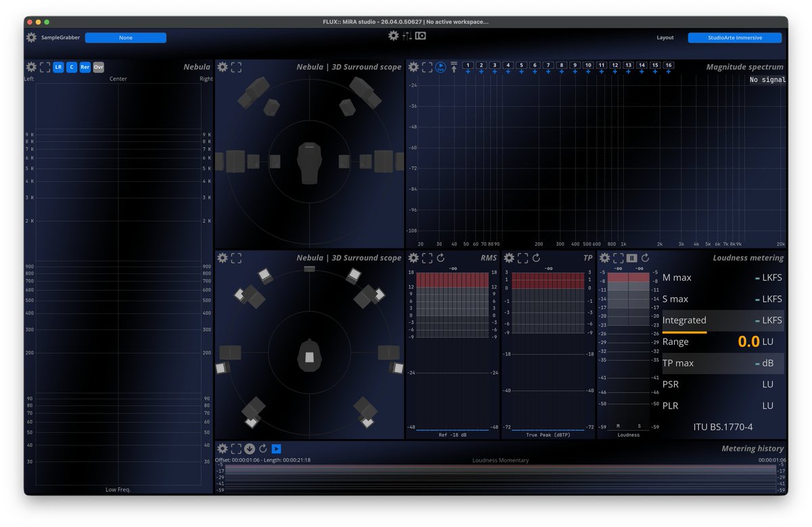Open settings gear of upper 3D Surround scope
This screenshot has height=527, width=812.
[223, 67]
